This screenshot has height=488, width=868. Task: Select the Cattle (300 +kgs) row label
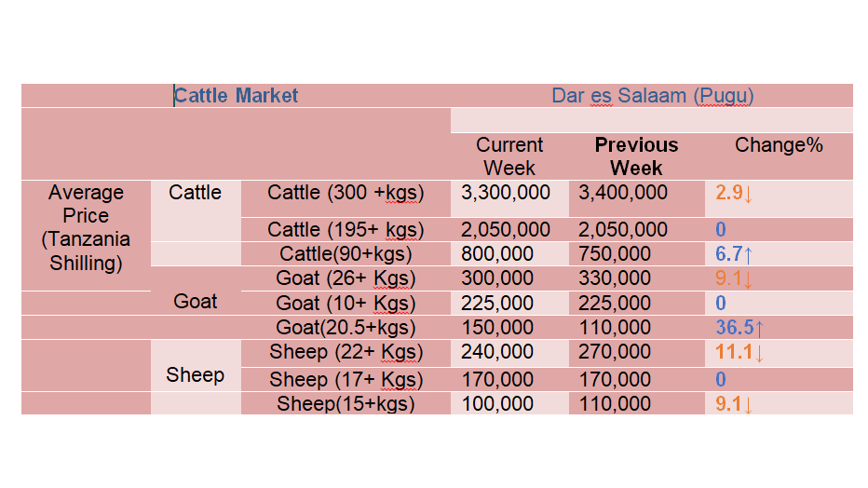coord(346,193)
